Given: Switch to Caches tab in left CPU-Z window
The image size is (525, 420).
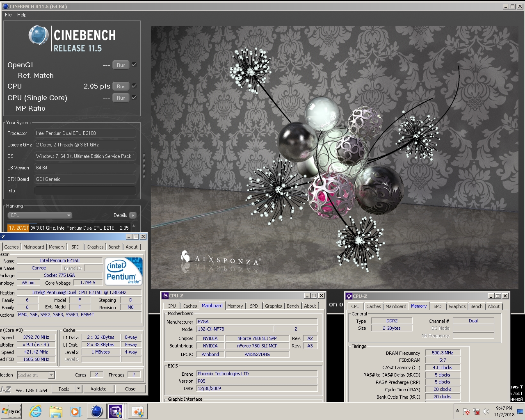Looking at the screenshot, I should coord(11,247).
